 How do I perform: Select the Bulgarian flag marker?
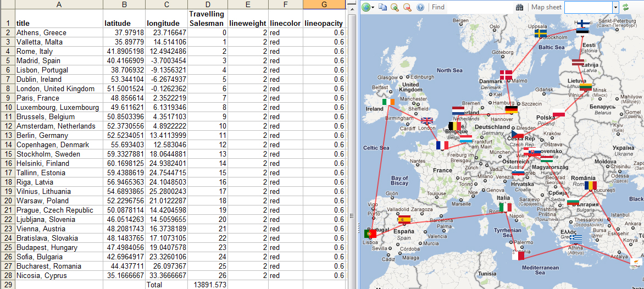tap(573, 202)
